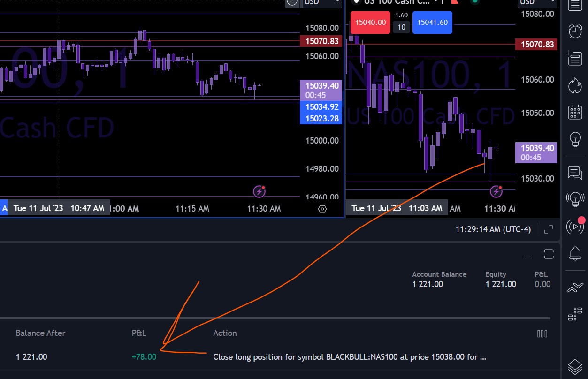Open column settings icon in history table

542,334
